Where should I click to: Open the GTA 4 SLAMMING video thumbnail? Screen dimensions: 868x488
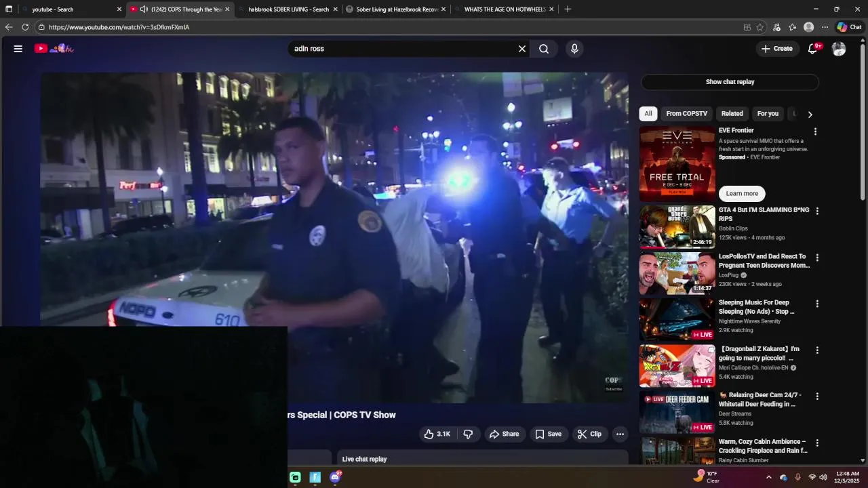pyautogui.click(x=677, y=227)
